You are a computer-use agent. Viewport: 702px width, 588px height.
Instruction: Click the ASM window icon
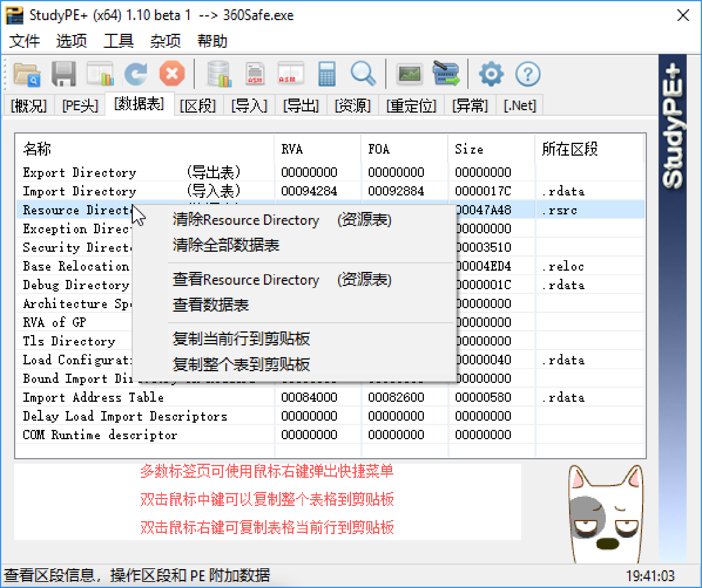291,74
